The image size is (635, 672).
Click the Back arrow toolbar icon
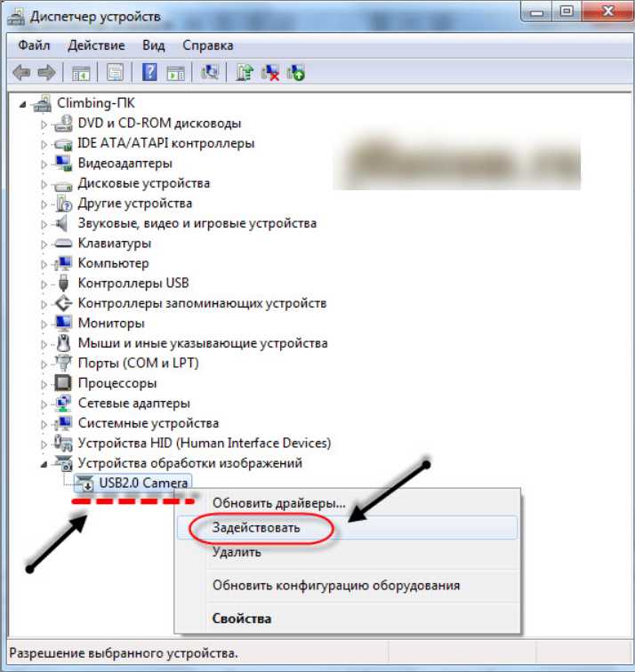coord(21,72)
